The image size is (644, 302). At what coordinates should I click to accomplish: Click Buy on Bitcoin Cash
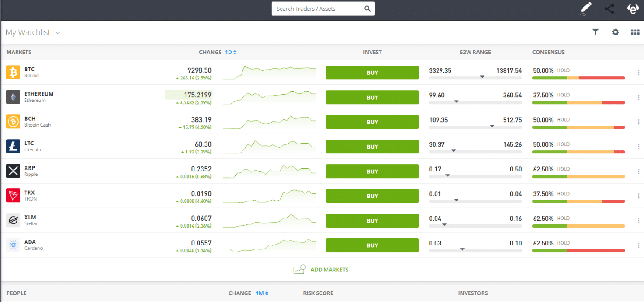[x=372, y=122]
